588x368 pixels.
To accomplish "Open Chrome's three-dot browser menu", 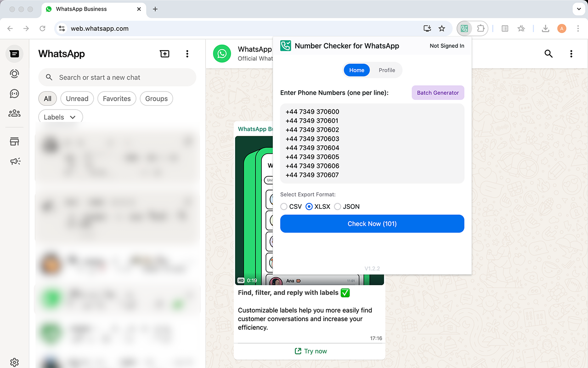I will click(x=578, y=29).
